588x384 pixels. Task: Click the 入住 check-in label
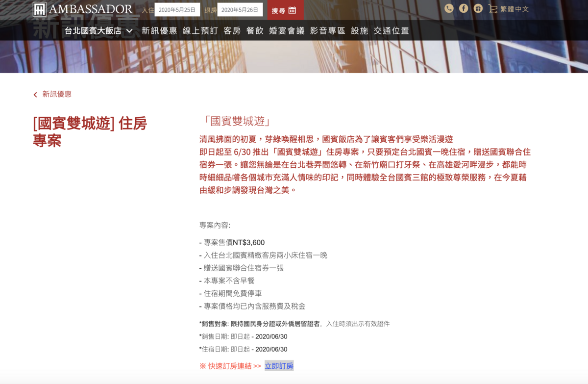[x=147, y=10]
